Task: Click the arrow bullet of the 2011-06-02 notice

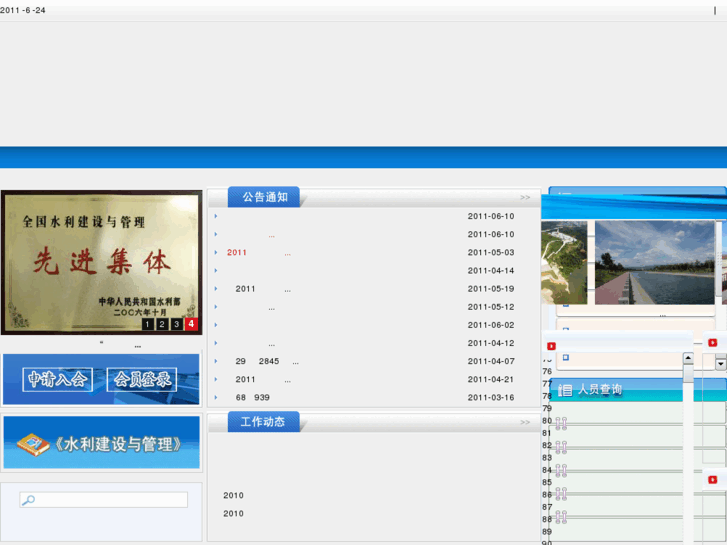Action: coord(216,325)
